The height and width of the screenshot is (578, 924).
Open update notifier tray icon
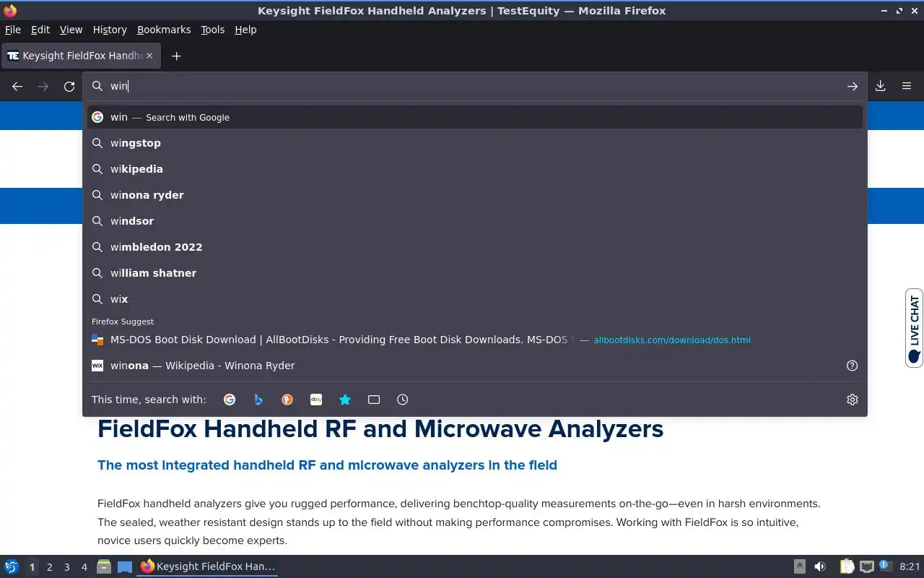tap(886, 566)
